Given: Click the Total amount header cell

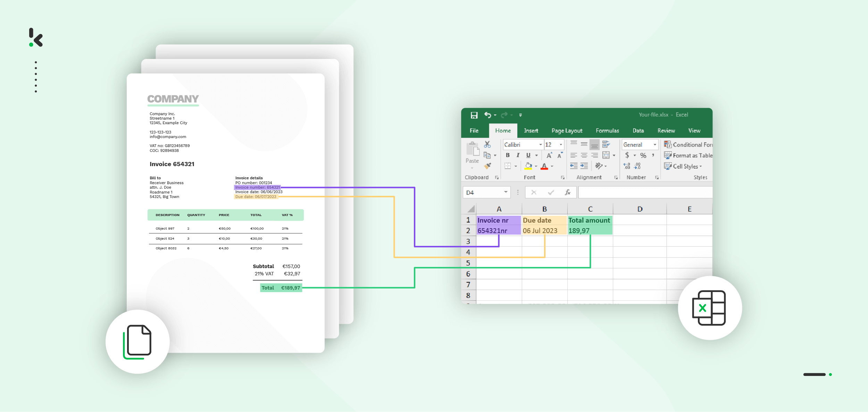Looking at the screenshot, I should [590, 220].
